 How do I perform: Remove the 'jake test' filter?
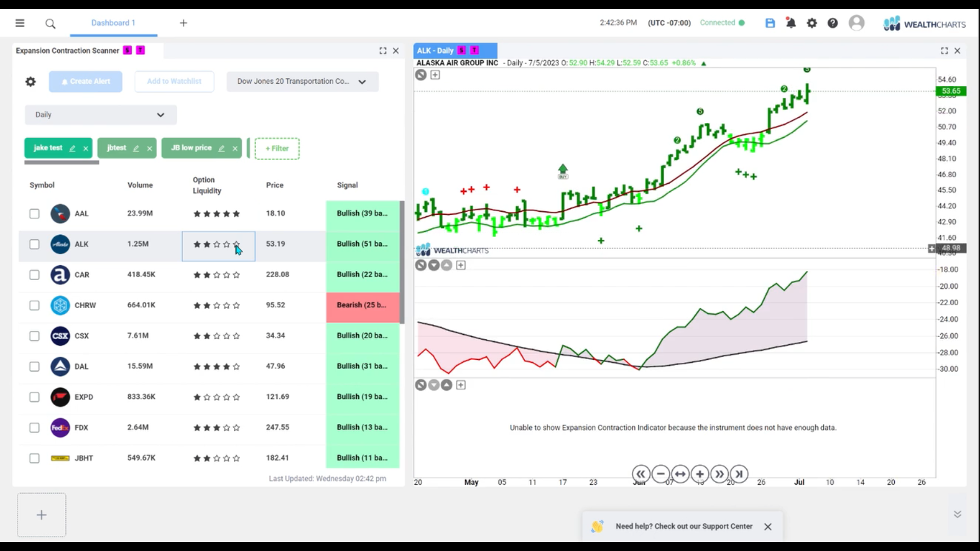[x=86, y=148]
